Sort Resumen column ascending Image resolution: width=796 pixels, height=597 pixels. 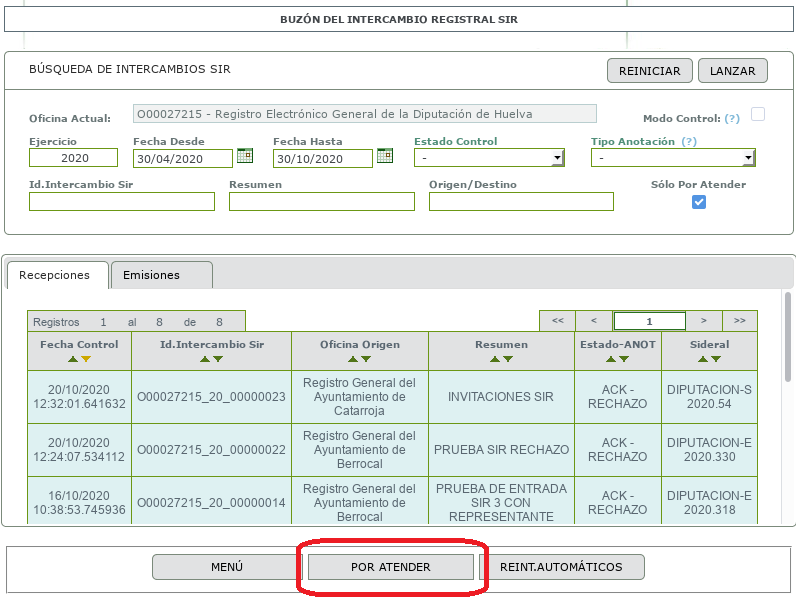click(x=495, y=359)
